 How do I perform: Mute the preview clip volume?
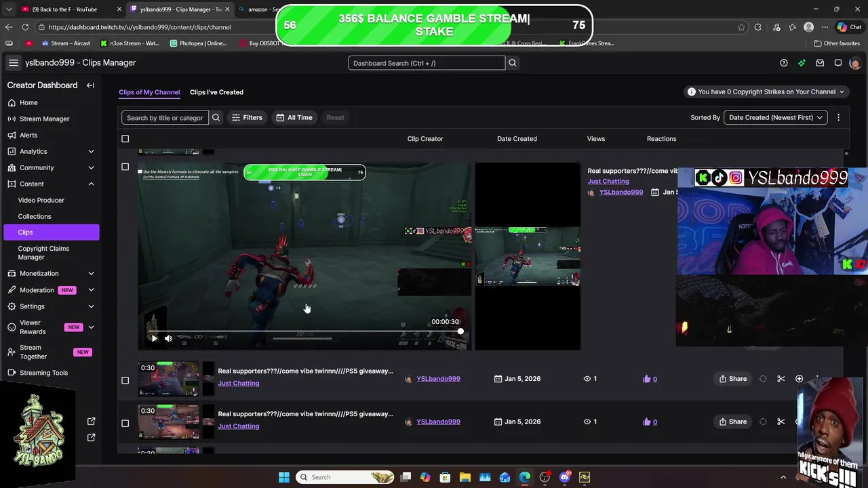pos(168,338)
